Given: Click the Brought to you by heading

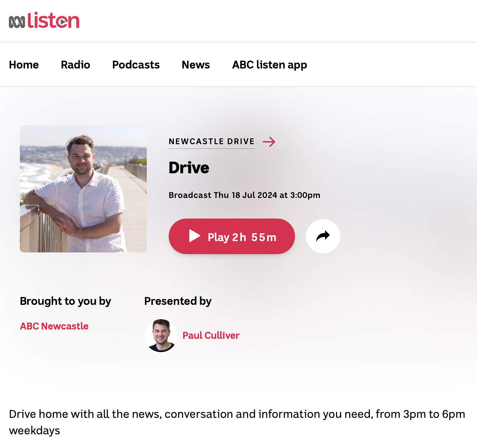Looking at the screenshot, I should [65, 301].
